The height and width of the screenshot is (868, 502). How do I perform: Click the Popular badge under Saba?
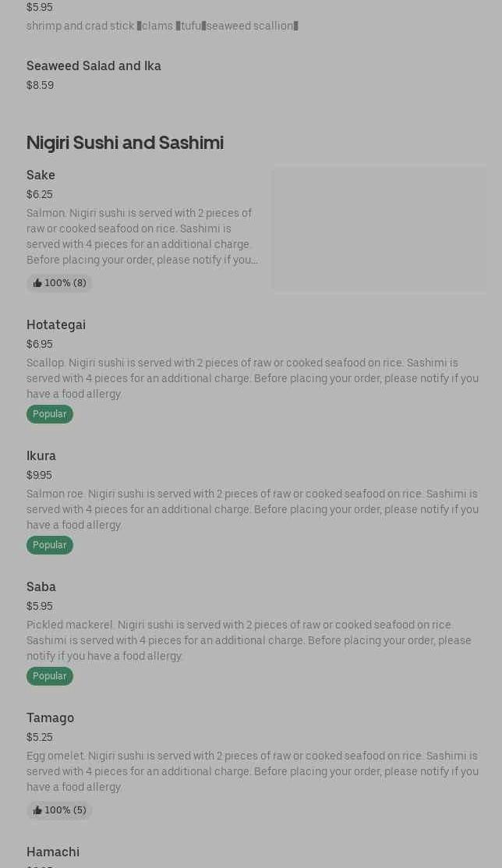50,676
